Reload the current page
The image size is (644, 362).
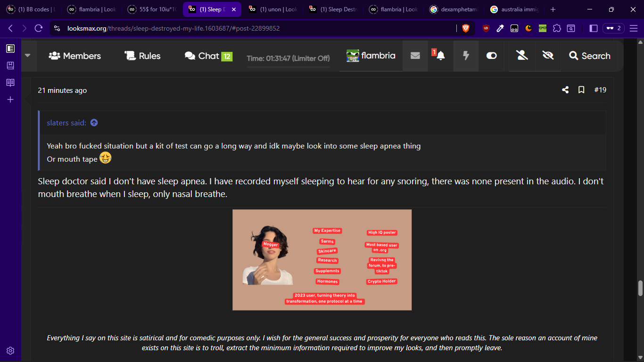39,28
